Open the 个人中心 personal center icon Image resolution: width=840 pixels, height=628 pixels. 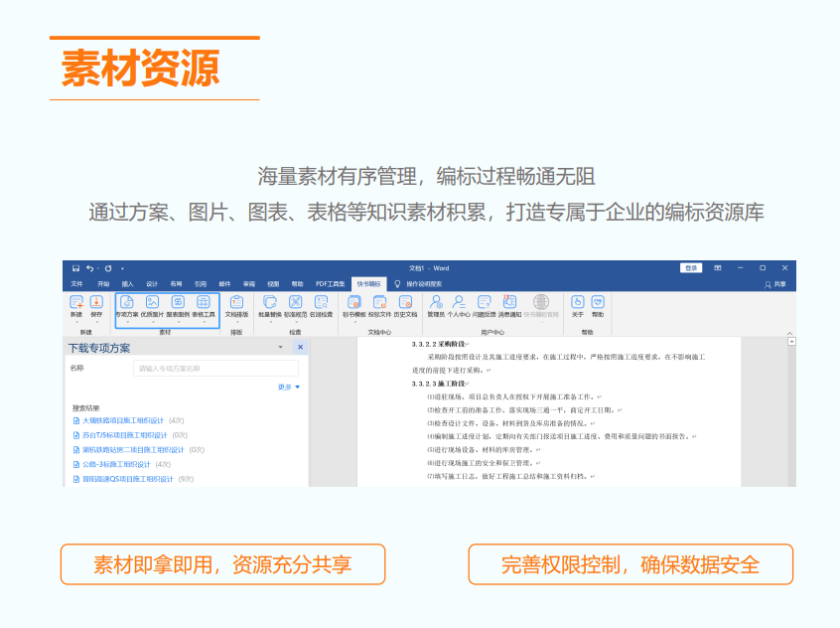coord(459,302)
